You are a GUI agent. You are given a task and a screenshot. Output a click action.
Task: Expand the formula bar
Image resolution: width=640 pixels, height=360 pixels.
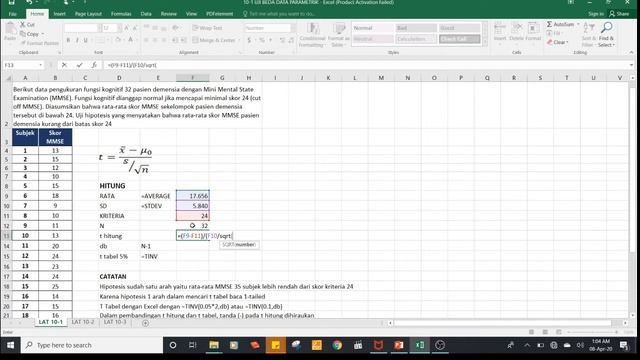[x=631, y=65]
